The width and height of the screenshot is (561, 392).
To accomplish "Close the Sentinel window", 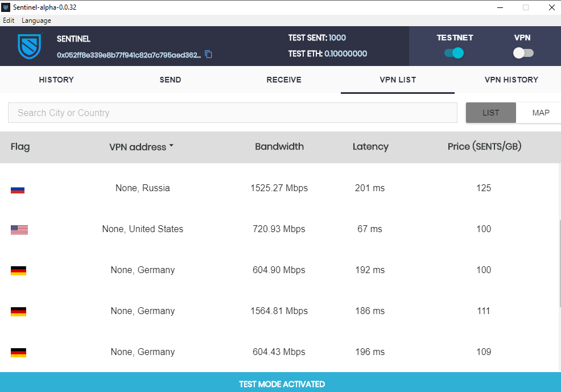I will 552,7.
